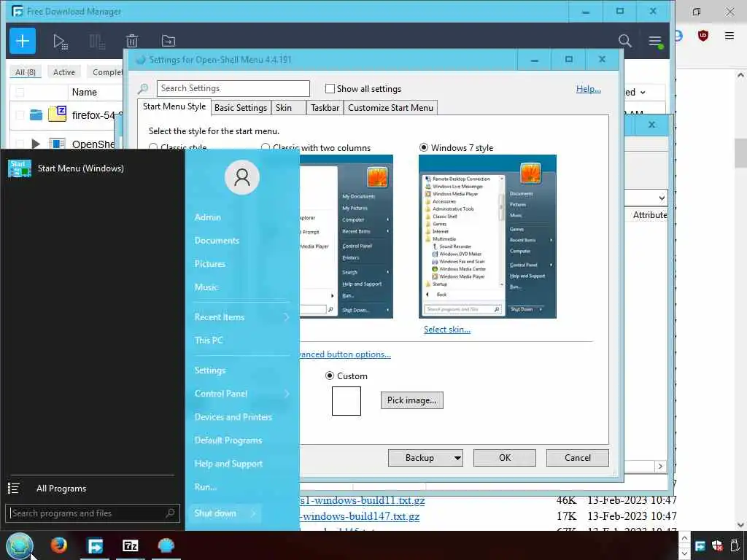Click horizontal scrollbar right arrow
Viewport: 747px width, 560px height.
tap(660, 467)
